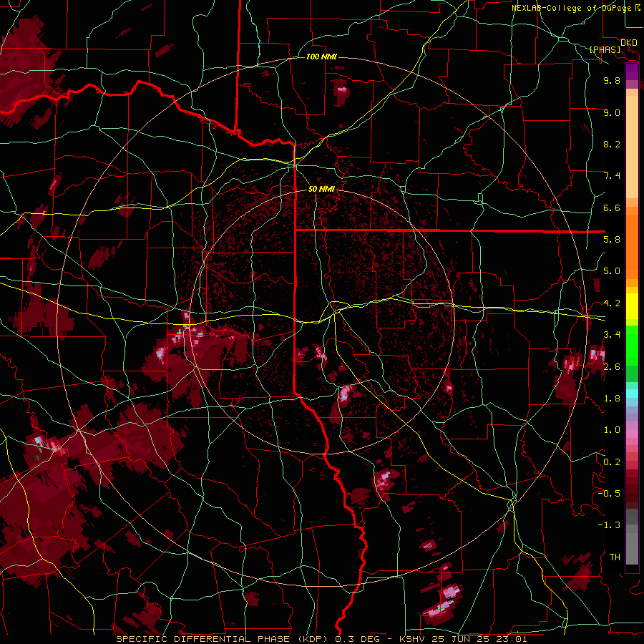The image size is (644, 644).
Task: Pick the gray segment at the color bar bottom
Action: click(632, 546)
